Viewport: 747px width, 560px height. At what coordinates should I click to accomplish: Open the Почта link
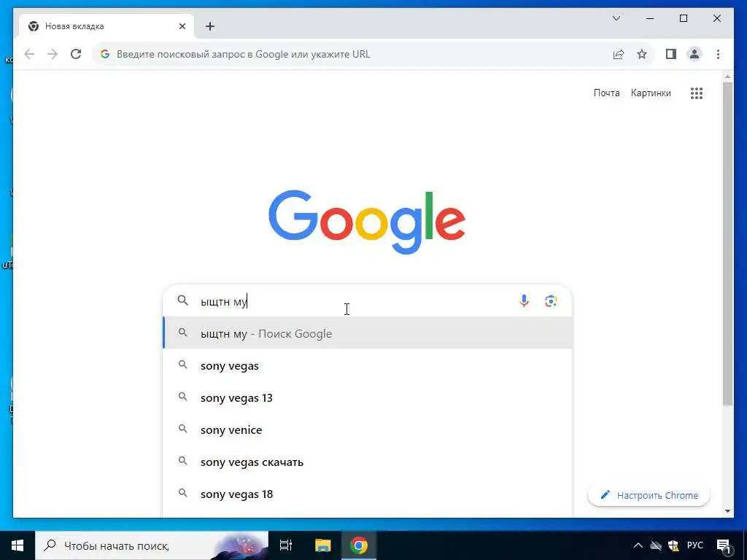(x=606, y=93)
